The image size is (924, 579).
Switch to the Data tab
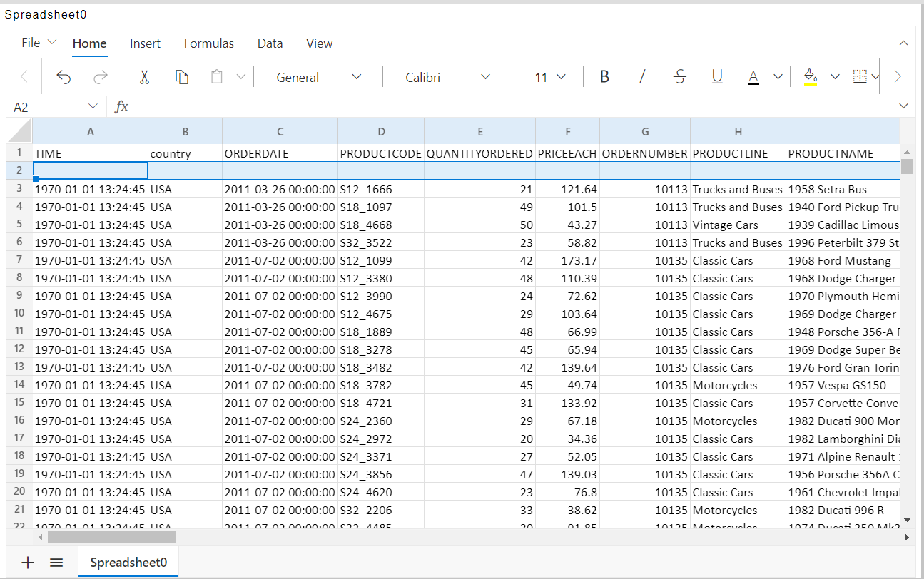click(270, 43)
